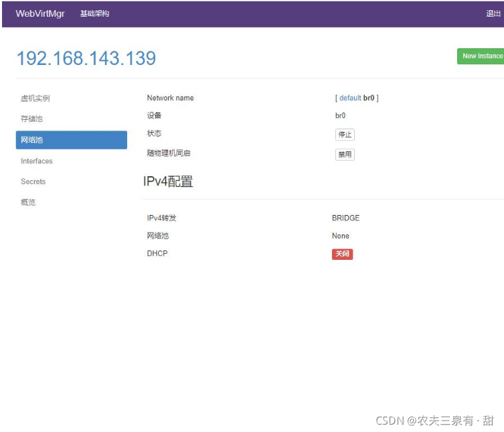Viewport: 504px width, 432px height.
Task: Click the 设备 label
Action: [155, 115]
